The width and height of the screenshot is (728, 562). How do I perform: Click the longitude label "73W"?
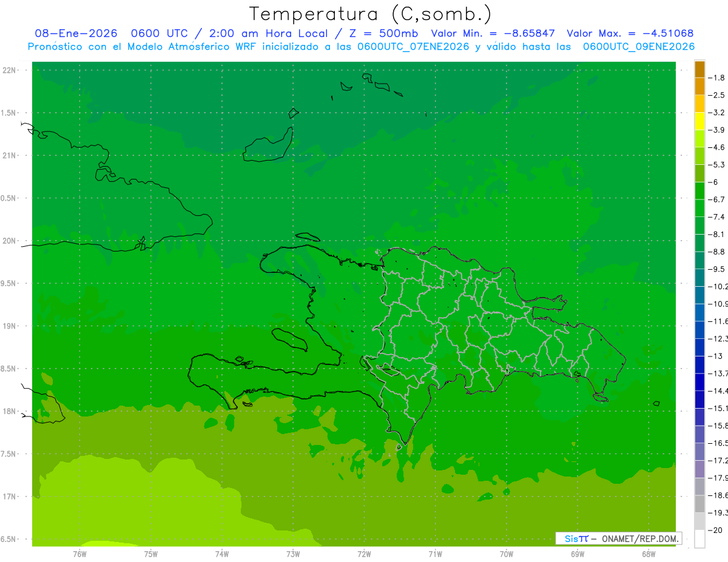click(293, 554)
